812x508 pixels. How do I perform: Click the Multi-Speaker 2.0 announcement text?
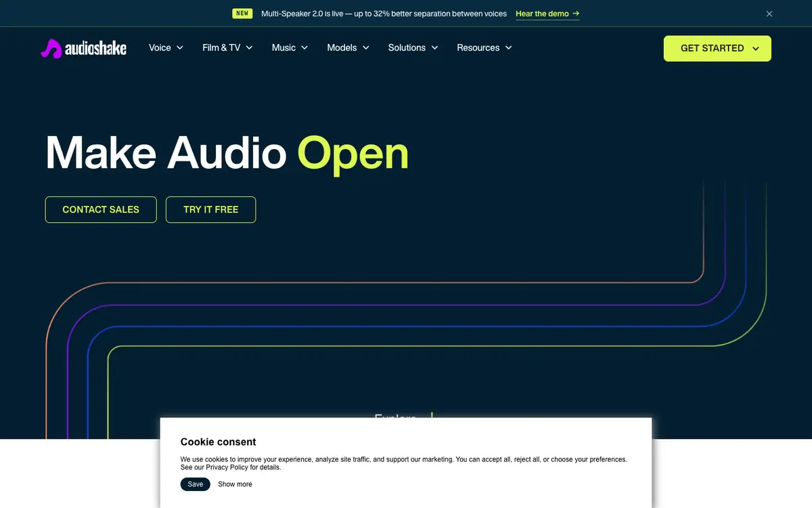point(384,14)
